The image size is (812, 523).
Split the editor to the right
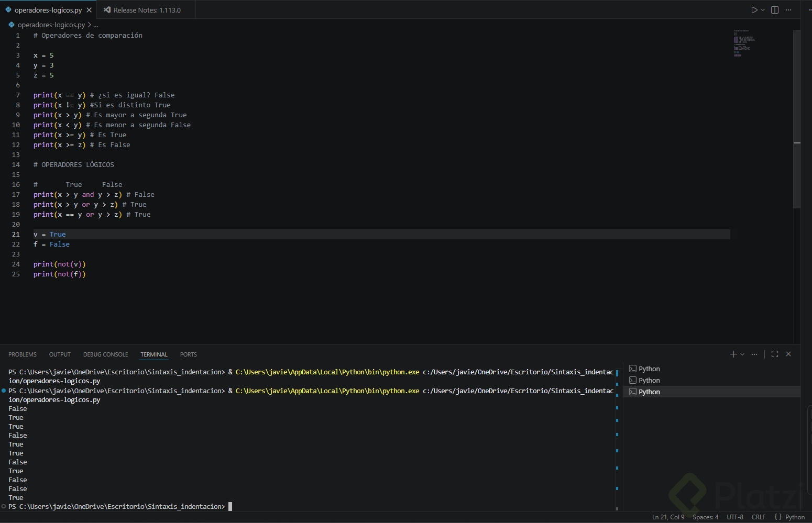pyautogui.click(x=775, y=10)
